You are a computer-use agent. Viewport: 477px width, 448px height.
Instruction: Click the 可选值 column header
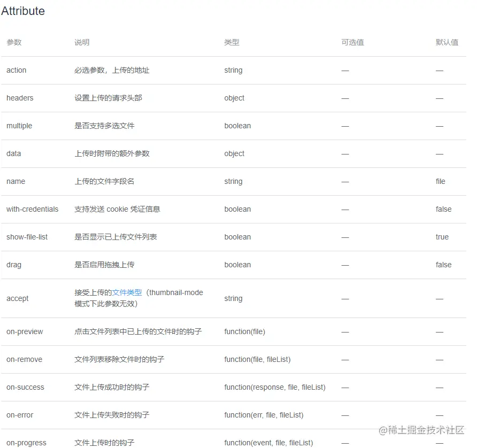353,42
